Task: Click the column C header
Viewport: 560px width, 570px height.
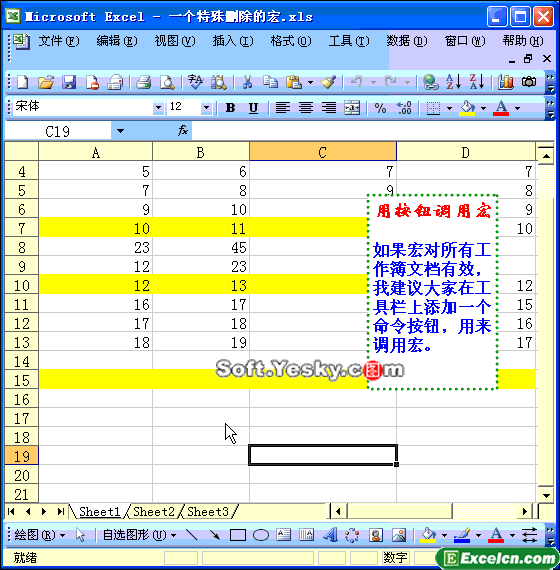Action: (323, 152)
